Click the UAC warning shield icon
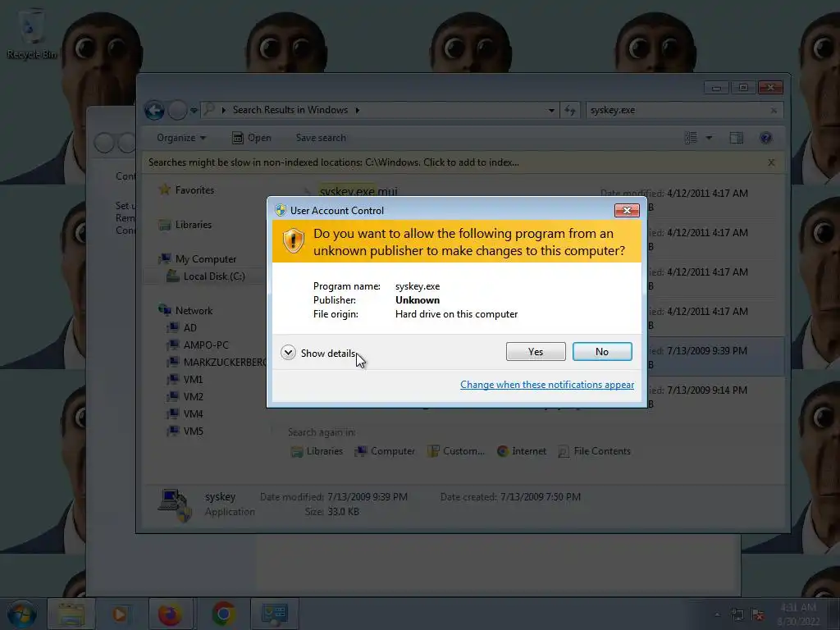 (x=293, y=241)
